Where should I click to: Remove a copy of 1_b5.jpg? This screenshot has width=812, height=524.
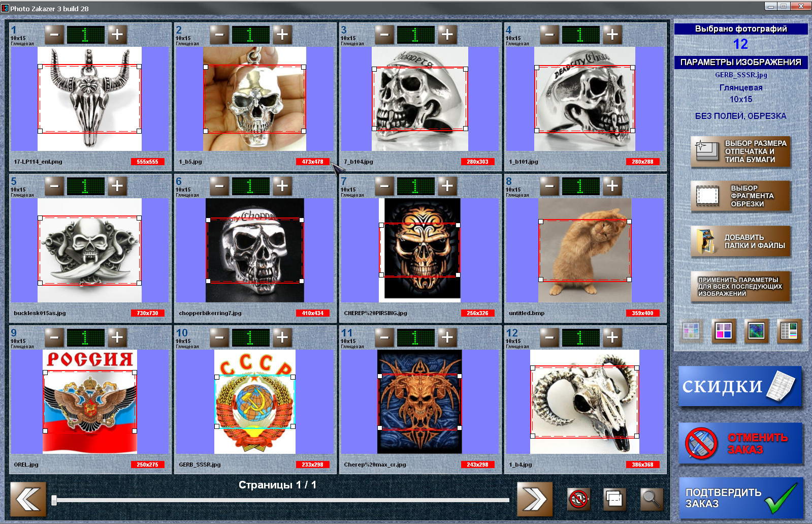pos(219,35)
